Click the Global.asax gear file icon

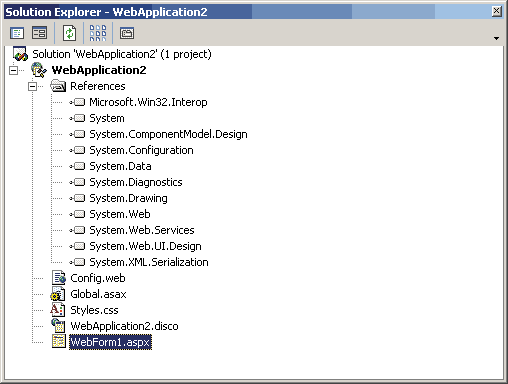click(x=58, y=294)
